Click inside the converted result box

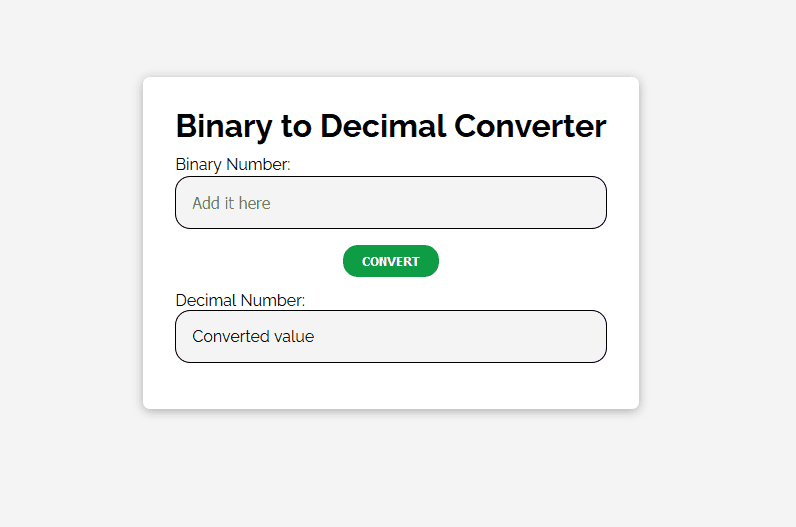coord(390,337)
